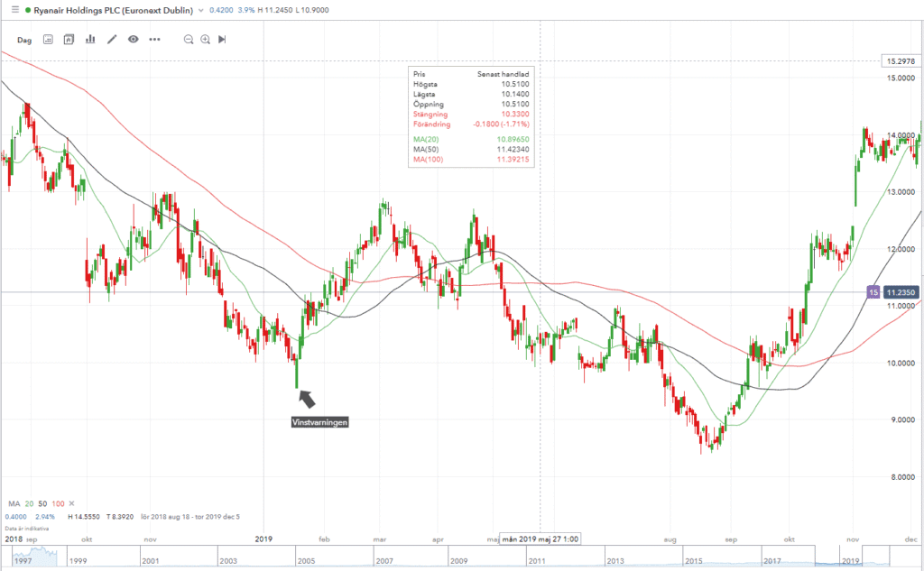Image resolution: width=924 pixels, height=571 pixels.
Task: Toggle the eye visibility icon
Action: (134, 40)
